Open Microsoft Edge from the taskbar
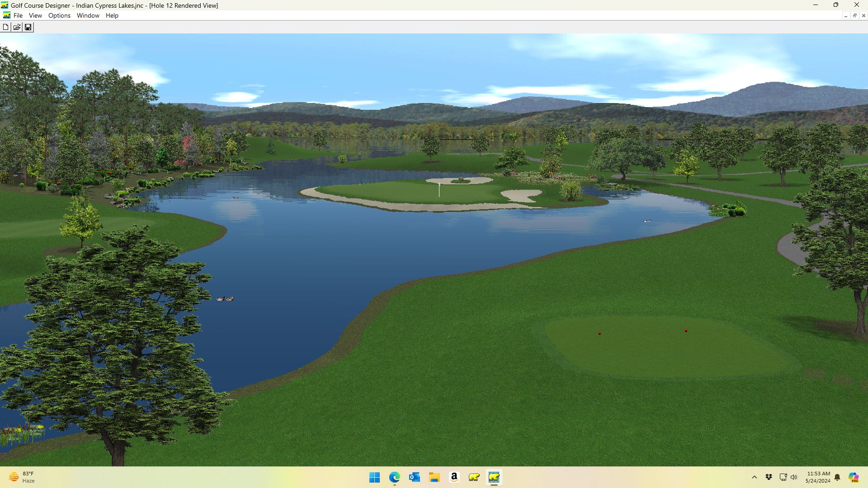 (x=395, y=477)
